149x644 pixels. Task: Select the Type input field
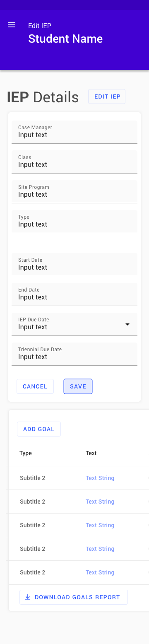[74, 222]
